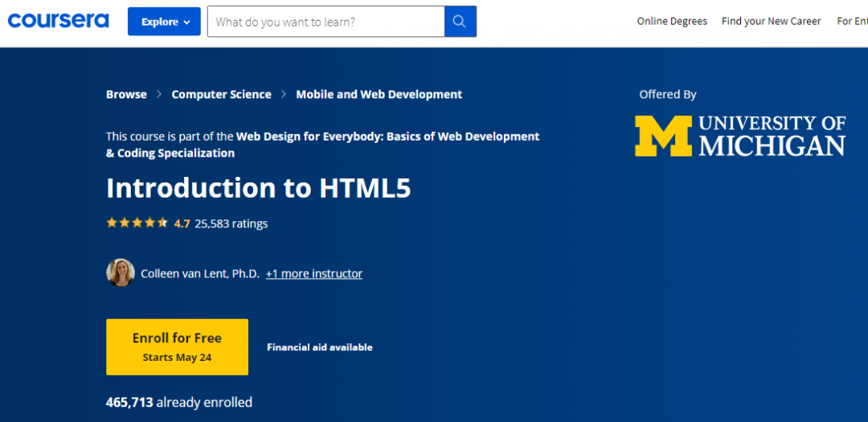868x422 pixels.
Task: Open Mobile and Web Development breadcrumb
Action: point(379,94)
